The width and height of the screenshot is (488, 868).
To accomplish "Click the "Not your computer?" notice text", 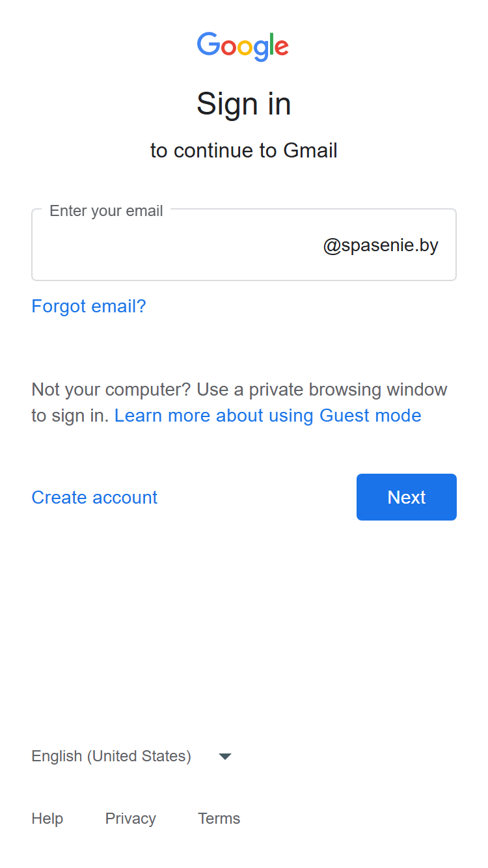I will click(111, 389).
